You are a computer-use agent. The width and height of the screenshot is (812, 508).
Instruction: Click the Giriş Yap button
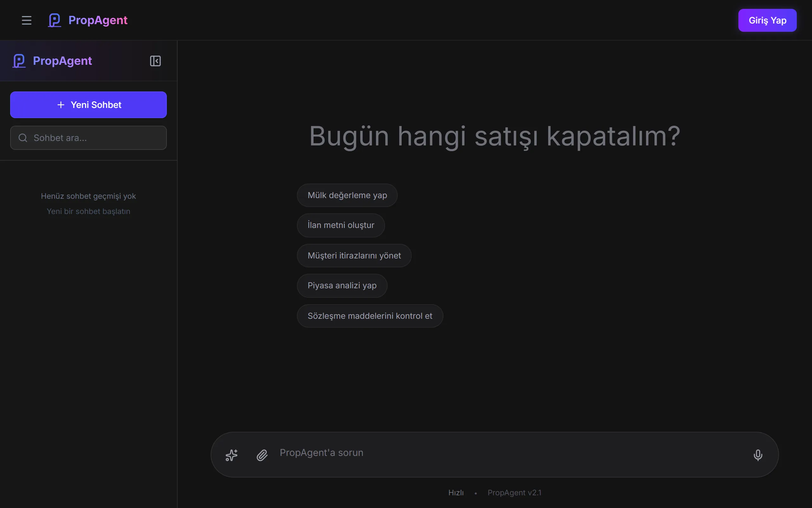767,20
